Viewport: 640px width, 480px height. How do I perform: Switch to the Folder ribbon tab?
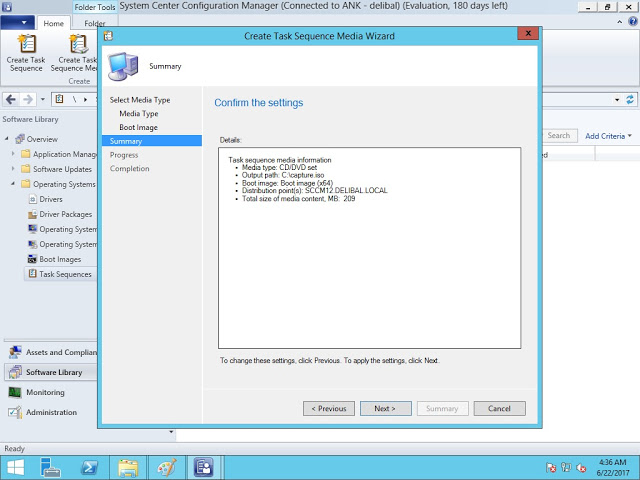click(94, 23)
